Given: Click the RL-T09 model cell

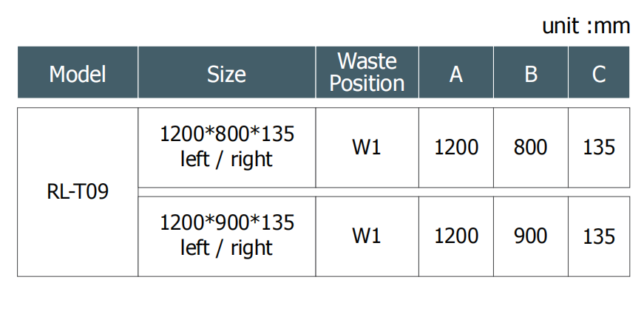Looking at the screenshot, I should (78, 192).
